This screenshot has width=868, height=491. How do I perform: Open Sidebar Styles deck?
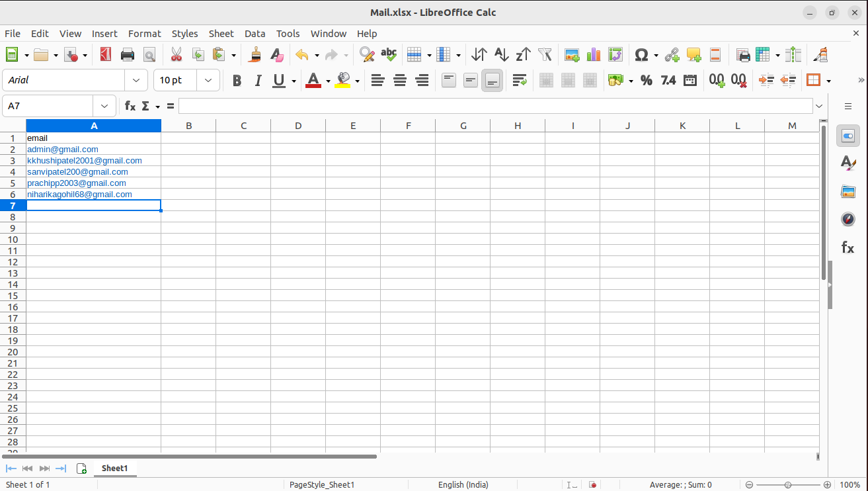[x=848, y=162]
